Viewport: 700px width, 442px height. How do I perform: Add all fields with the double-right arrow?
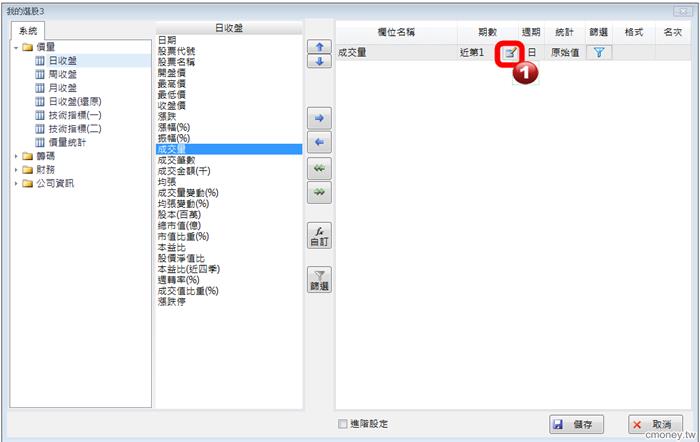click(319, 192)
